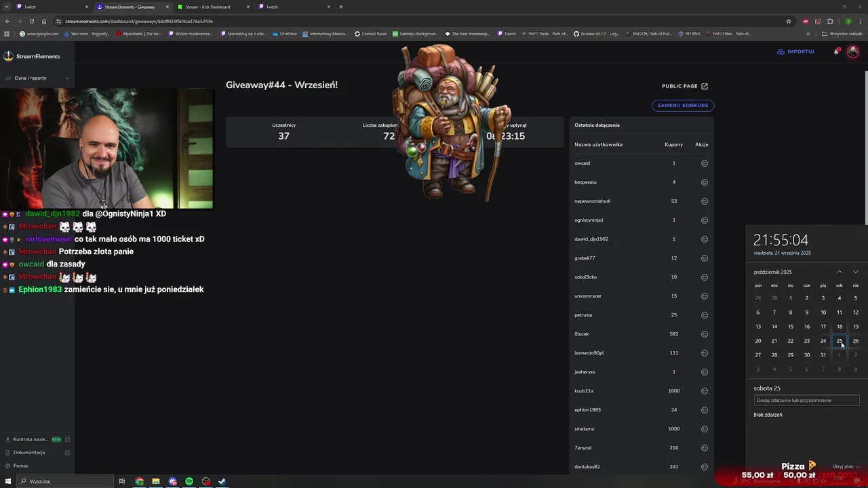Open action menu for sokol3oko row
This screenshot has width=868, height=488.
704,277
